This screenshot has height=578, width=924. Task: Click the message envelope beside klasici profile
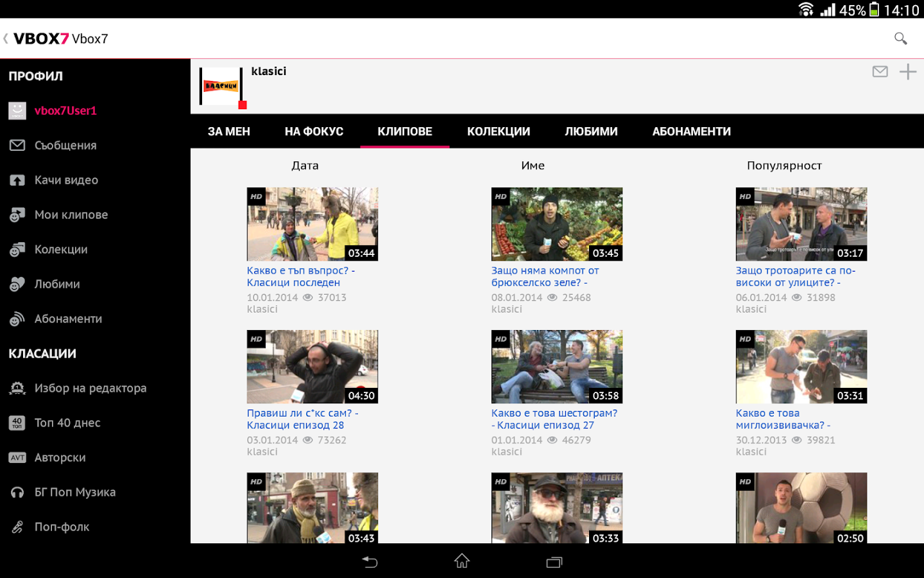click(x=880, y=72)
